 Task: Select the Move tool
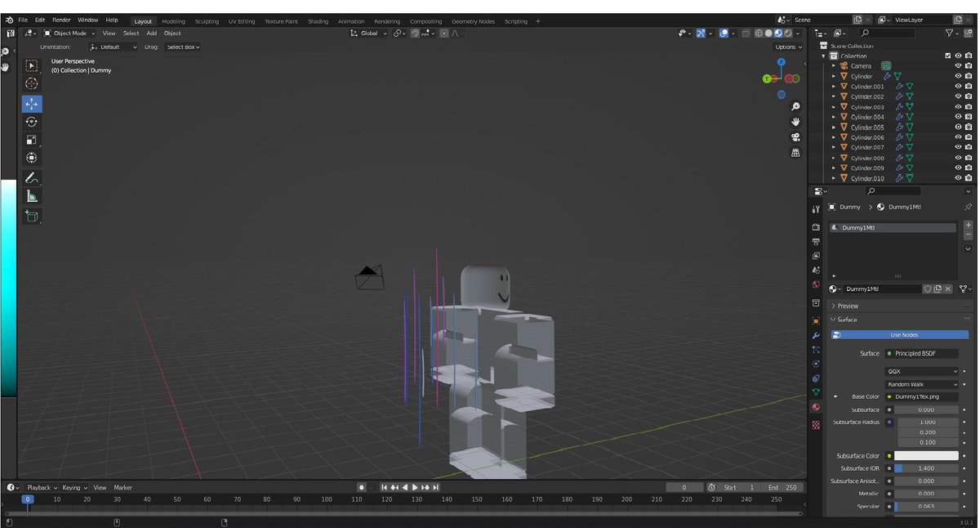pos(32,104)
